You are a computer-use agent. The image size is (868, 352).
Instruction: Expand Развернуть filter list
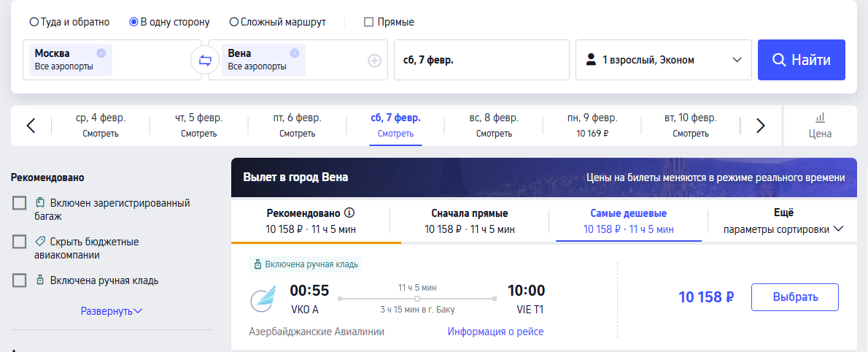point(112,311)
